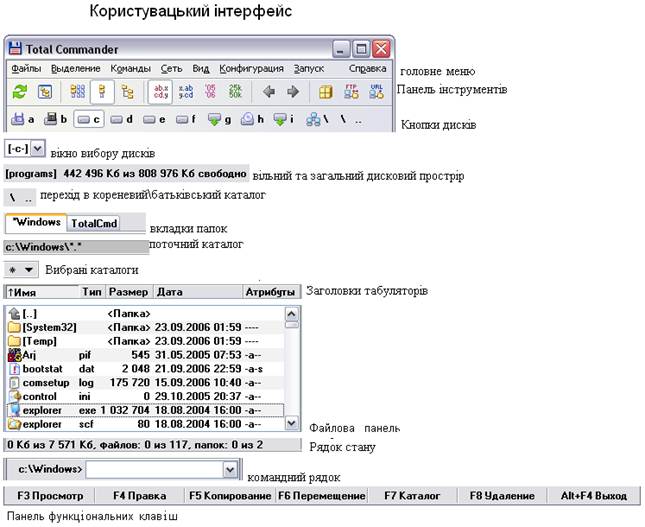
Task: Select floppy drive b button
Action: coord(56,119)
